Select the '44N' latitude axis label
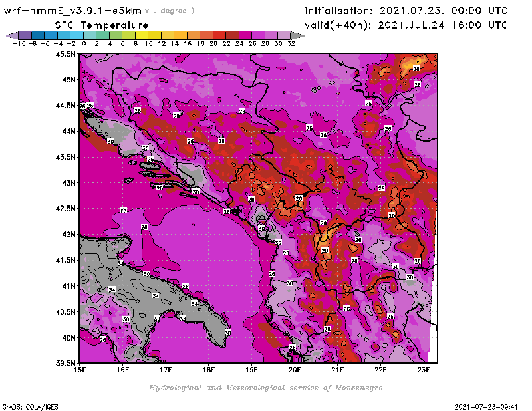This screenshot has height=411, width=532. tap(68, 131)
